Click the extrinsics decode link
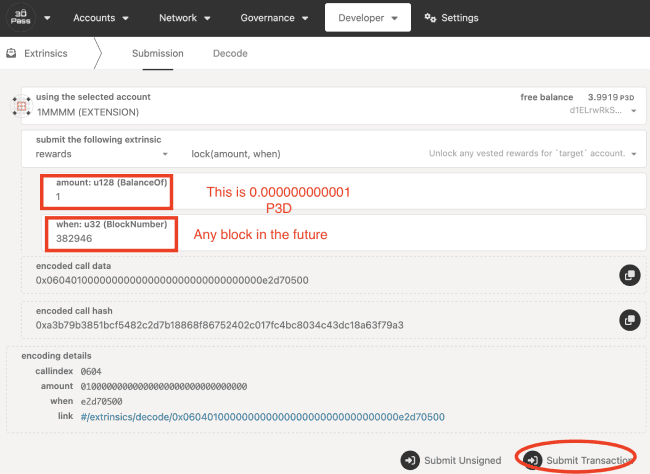Screen dimensions: 650x474 tap(262, 416)
